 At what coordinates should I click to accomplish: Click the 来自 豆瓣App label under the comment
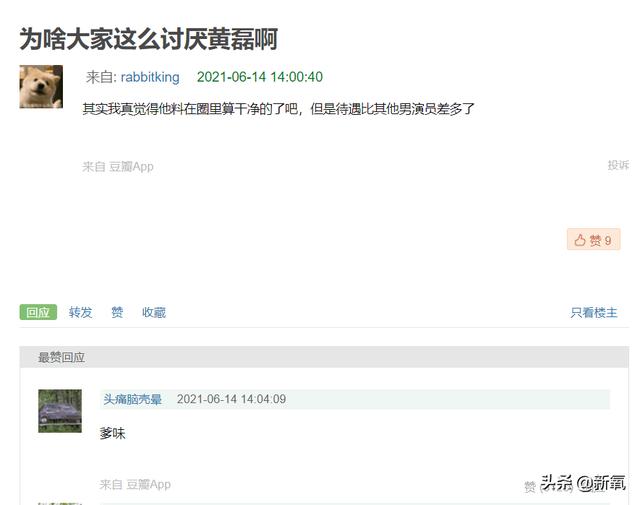pos(135,485)
